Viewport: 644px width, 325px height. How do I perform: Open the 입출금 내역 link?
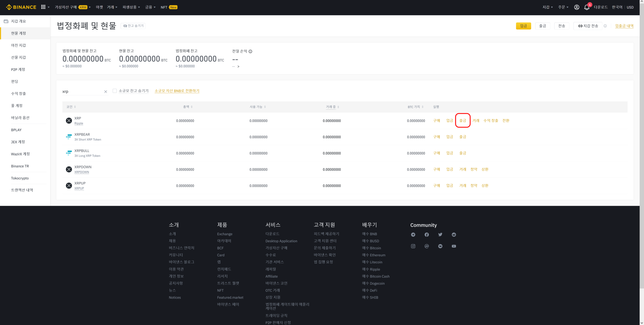624,26
